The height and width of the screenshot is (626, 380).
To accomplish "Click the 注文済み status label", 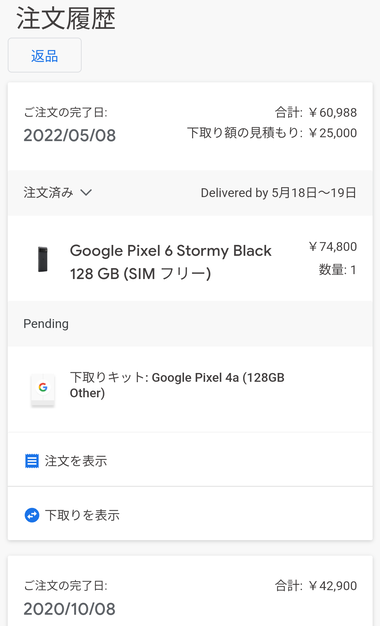I will pyautogui.click(x=48, y=193).
